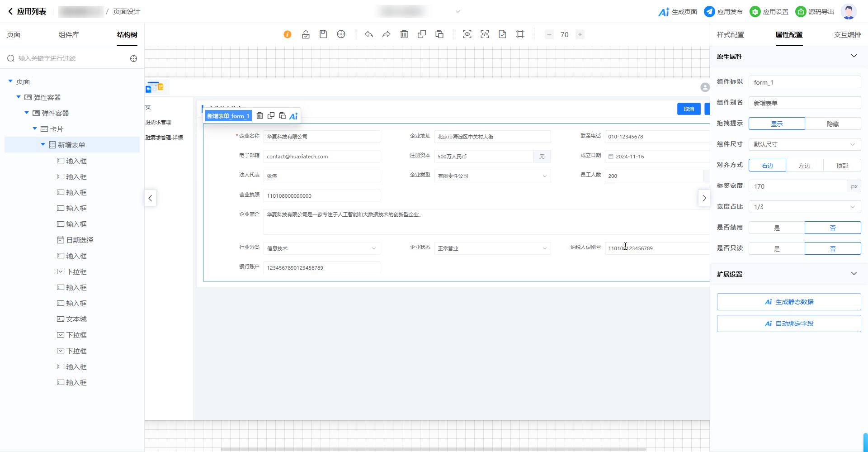Image resolution: width=868 pixels, height=452 pixels.
Task: Set alignment to 左边
Action: click(x=804, y=166)
